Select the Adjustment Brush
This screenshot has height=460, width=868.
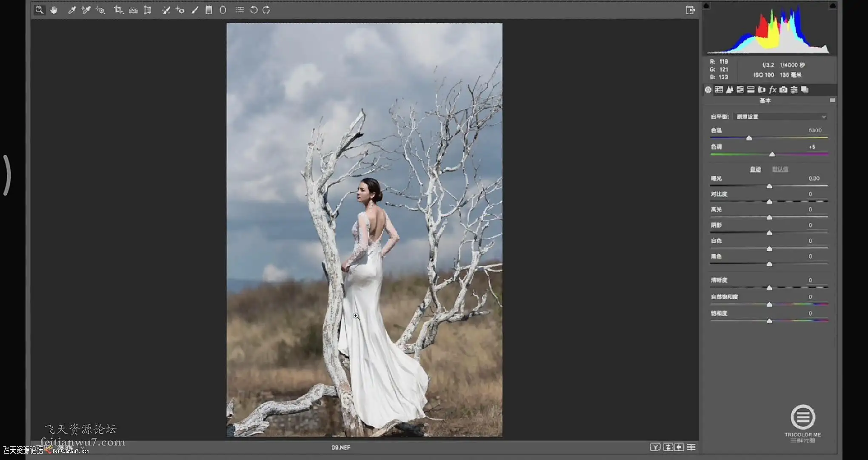(x=195, y=10)
